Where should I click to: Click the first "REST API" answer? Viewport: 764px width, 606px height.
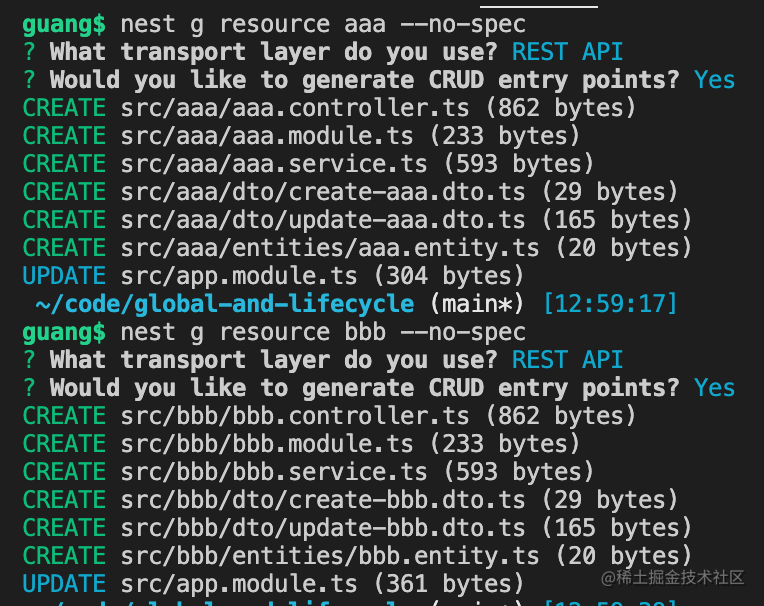point(567,52)
